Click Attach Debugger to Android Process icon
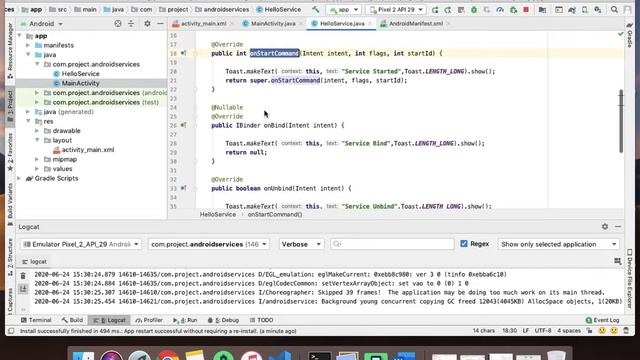The height and width of the screenshot is (360, 640). [x=513, y=9]
